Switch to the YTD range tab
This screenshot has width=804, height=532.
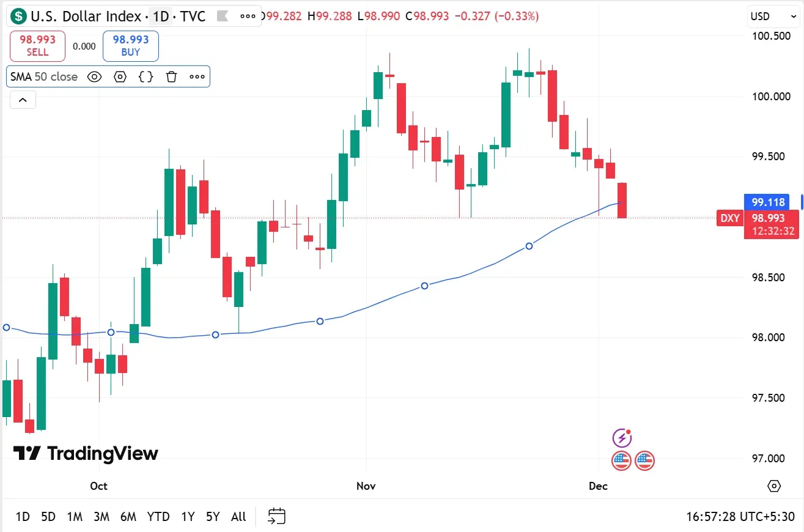point(158,517)
